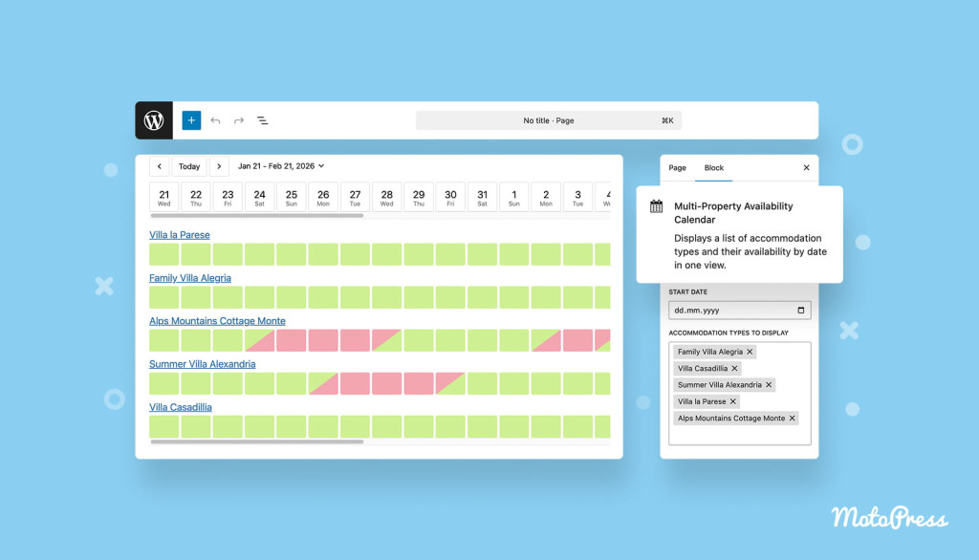Click the horizontal scrollbar under the date header

(256, 216)
